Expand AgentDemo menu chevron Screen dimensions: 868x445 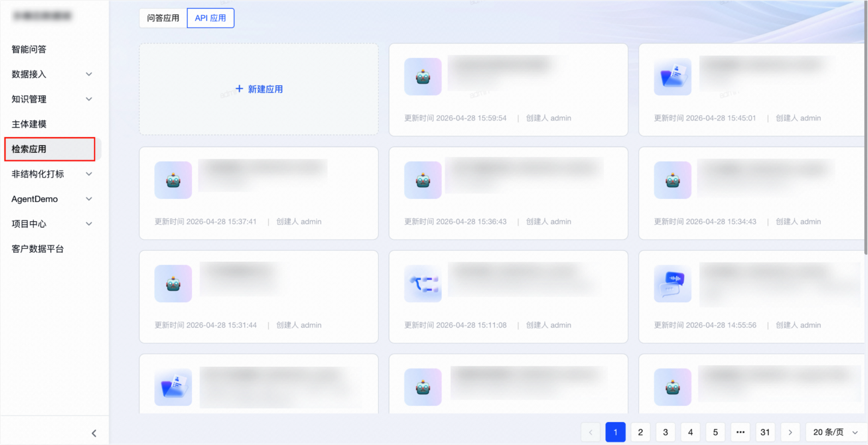click(89, 199)
